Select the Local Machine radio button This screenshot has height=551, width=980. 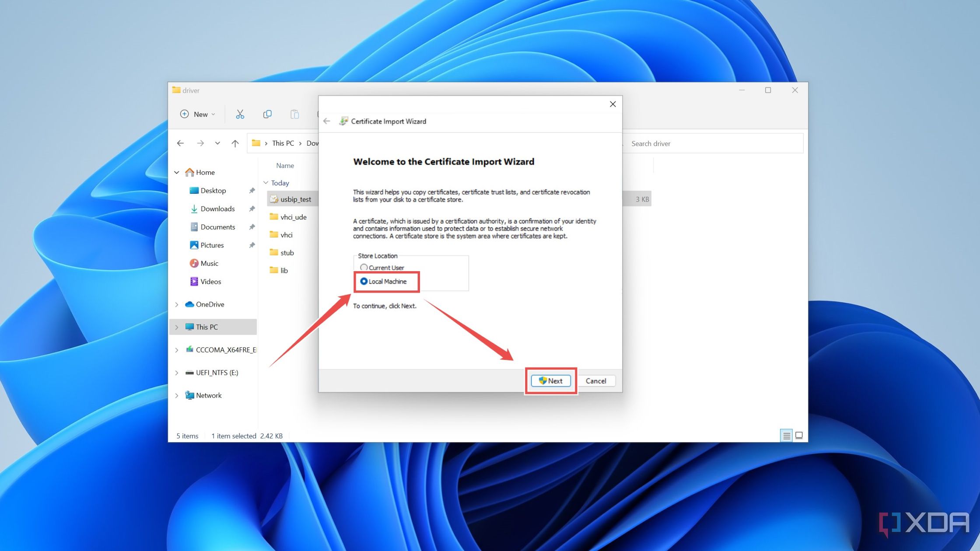(364, 281)
